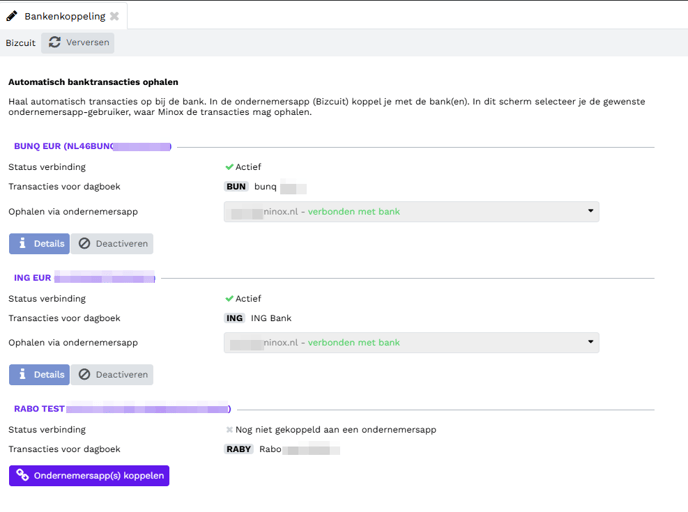Screen dimensions: 688x512
Task: Open the Bankenkoppeling tab
Action: pyautogui.click(x=64, y=16)
